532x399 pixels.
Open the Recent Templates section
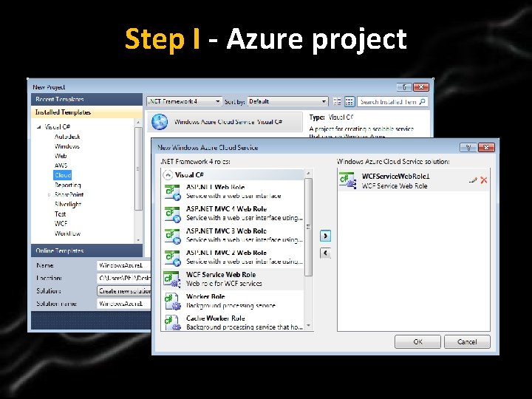86,100
